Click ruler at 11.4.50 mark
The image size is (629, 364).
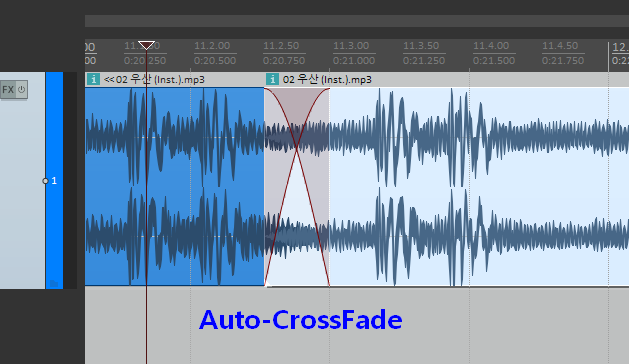[x=560, y=46]
